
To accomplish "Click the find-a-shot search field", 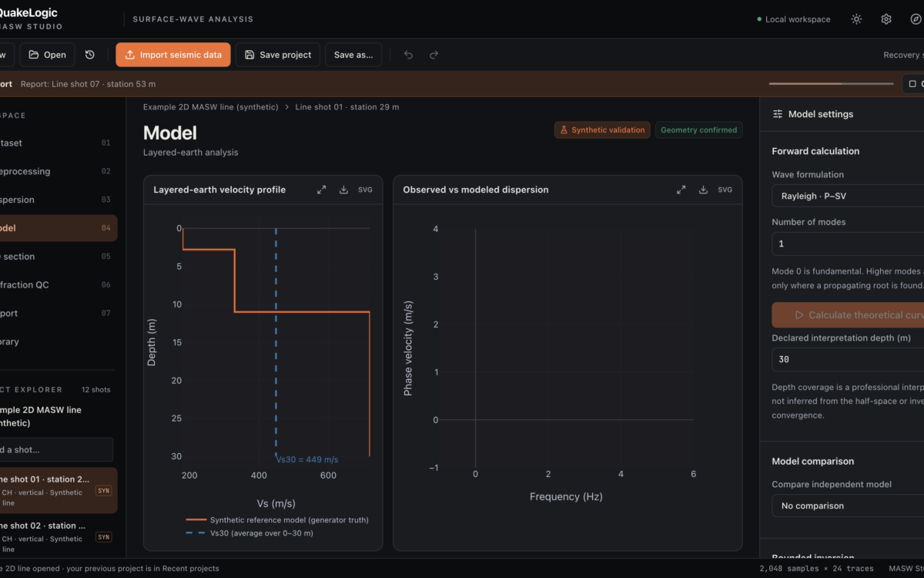I will pos(56,449).
